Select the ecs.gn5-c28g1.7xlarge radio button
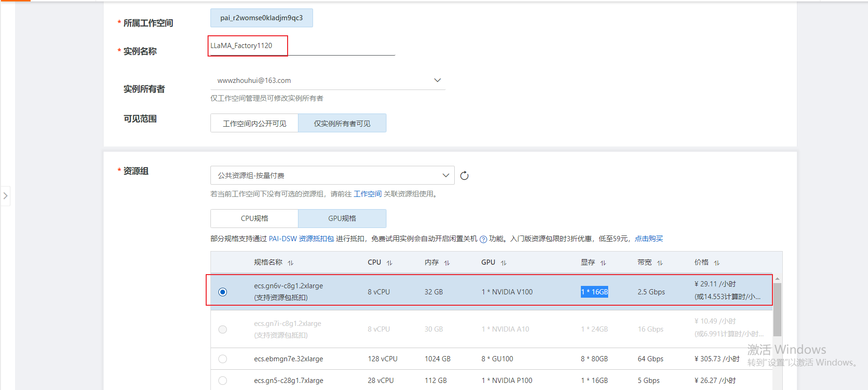 click(223, 381)
